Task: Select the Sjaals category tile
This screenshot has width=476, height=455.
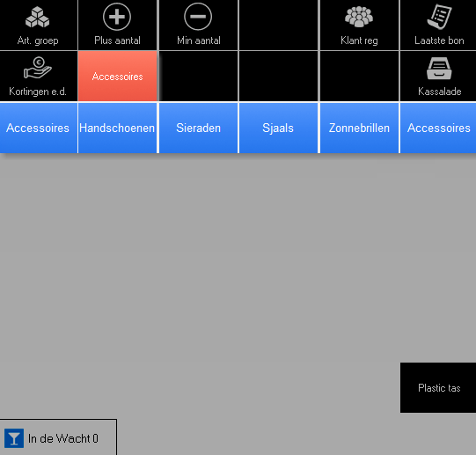Action: pos(278,128)
